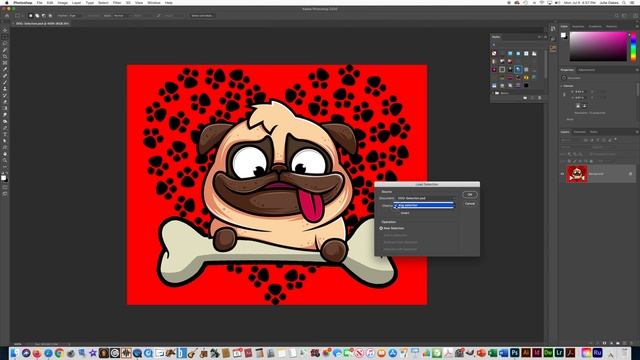
Task: Select the Zoom tool
Action: click(4, 160)
